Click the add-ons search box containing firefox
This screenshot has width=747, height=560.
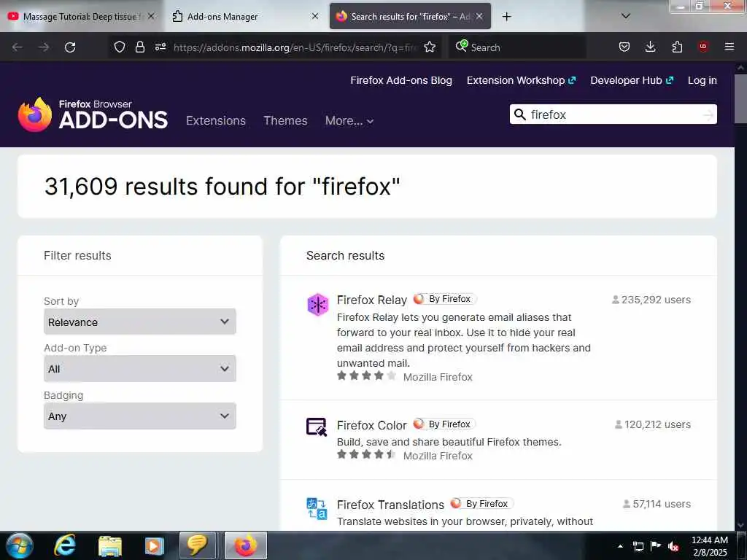[613, 114]
